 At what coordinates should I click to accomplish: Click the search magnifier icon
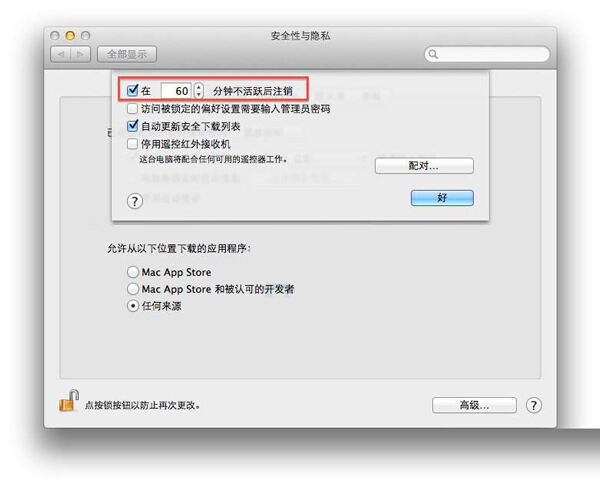pyautogui.click(x=433, y=54)
